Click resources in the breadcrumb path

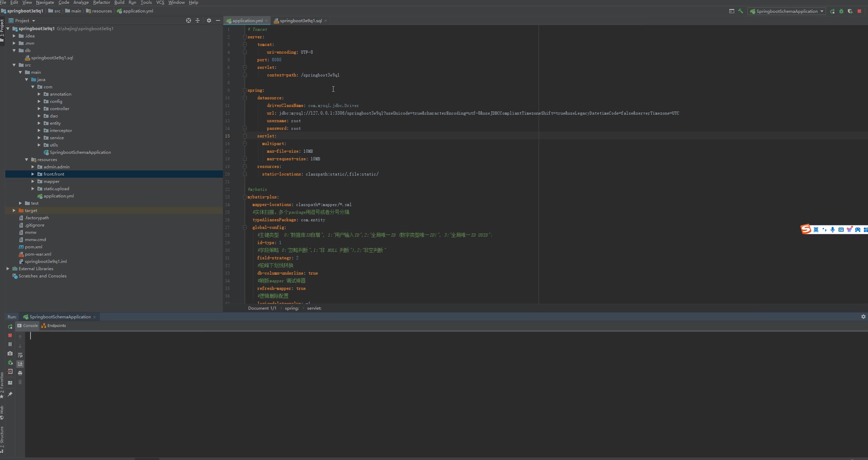tap(99, 11)
